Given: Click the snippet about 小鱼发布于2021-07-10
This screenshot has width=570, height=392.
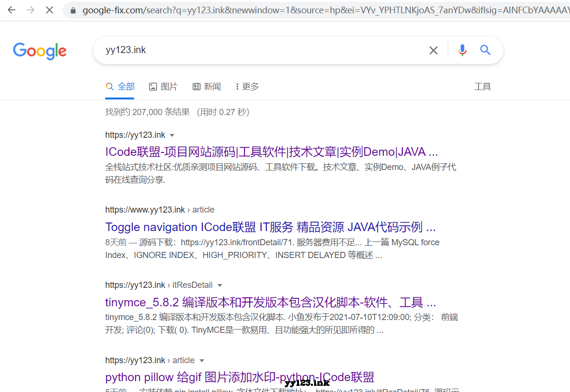Looking at the screenshot, I should [x=281, y=323].
